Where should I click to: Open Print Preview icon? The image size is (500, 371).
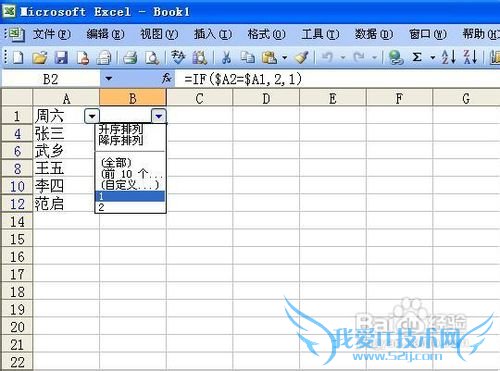point(152,57)
